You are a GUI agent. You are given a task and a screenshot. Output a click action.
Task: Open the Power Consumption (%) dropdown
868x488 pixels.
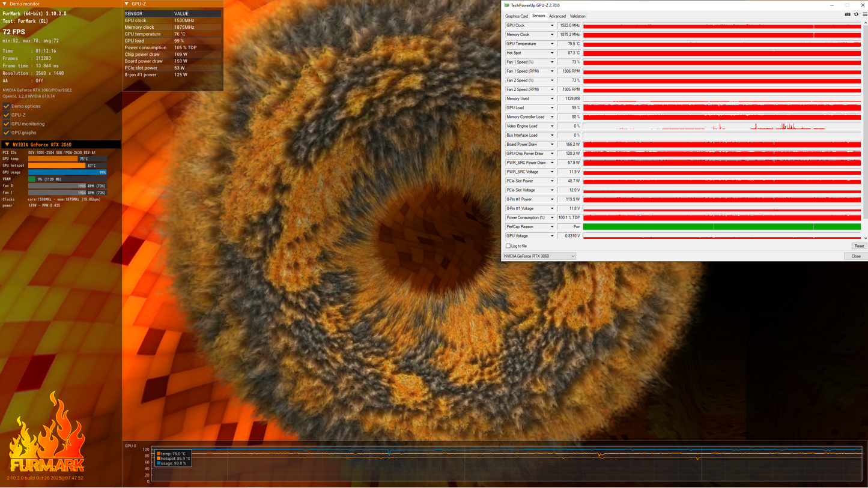(x=552, y=218)
